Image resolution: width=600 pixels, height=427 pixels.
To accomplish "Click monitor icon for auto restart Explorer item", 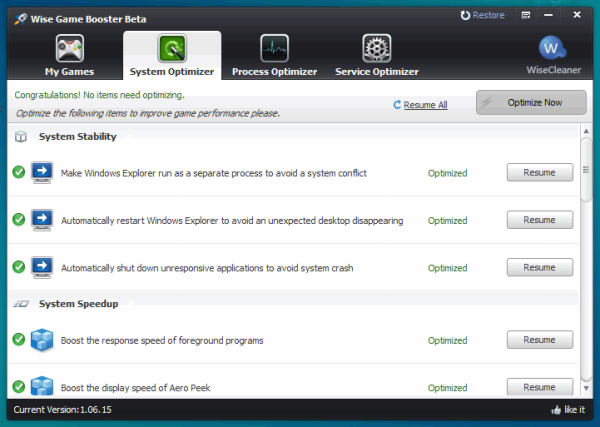I will (42, 220).
